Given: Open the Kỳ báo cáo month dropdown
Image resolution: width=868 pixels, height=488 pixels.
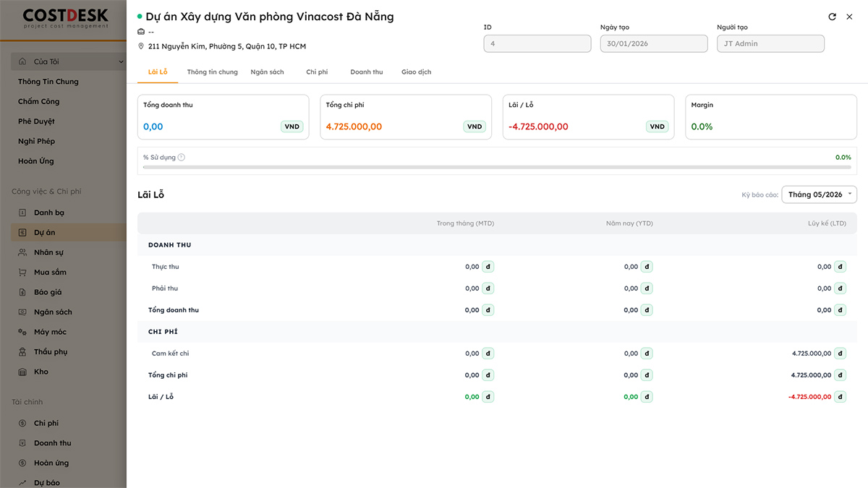Looking at the screenshot, I should 819,194.
